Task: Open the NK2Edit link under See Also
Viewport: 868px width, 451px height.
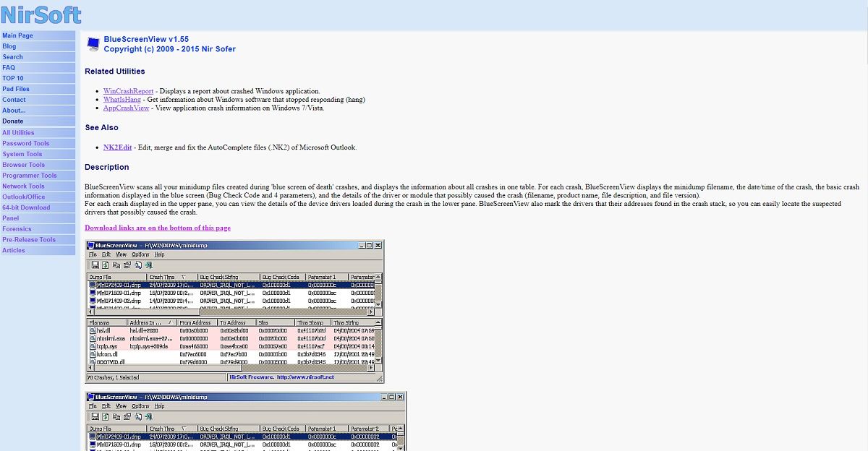Action: tap(116, 147)
